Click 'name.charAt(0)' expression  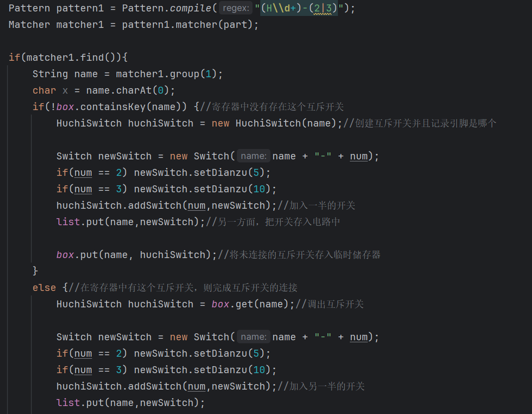[x=127, y=90]
